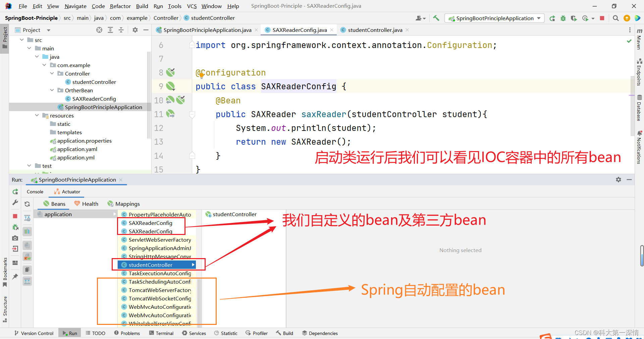This screenshot has height=339, width=644.
Task: Open the run configuration dropdown
Action: pyautogui.click(x=495, y=18)
